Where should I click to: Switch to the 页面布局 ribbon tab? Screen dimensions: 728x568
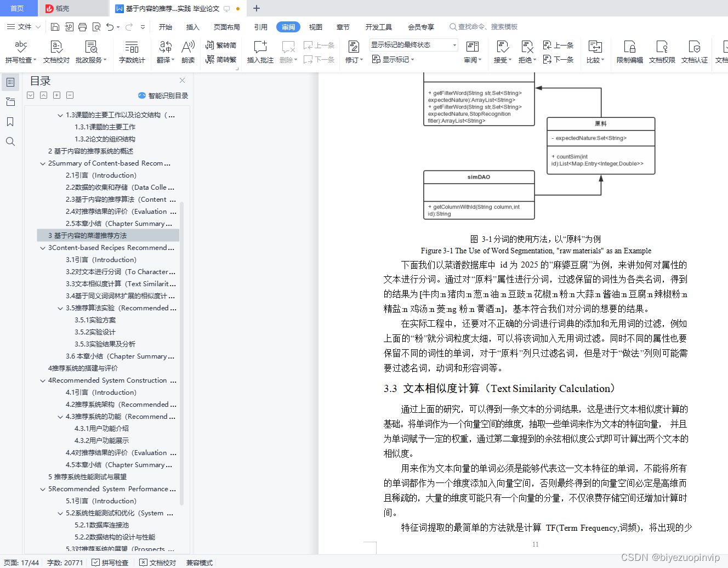(227, 27)
